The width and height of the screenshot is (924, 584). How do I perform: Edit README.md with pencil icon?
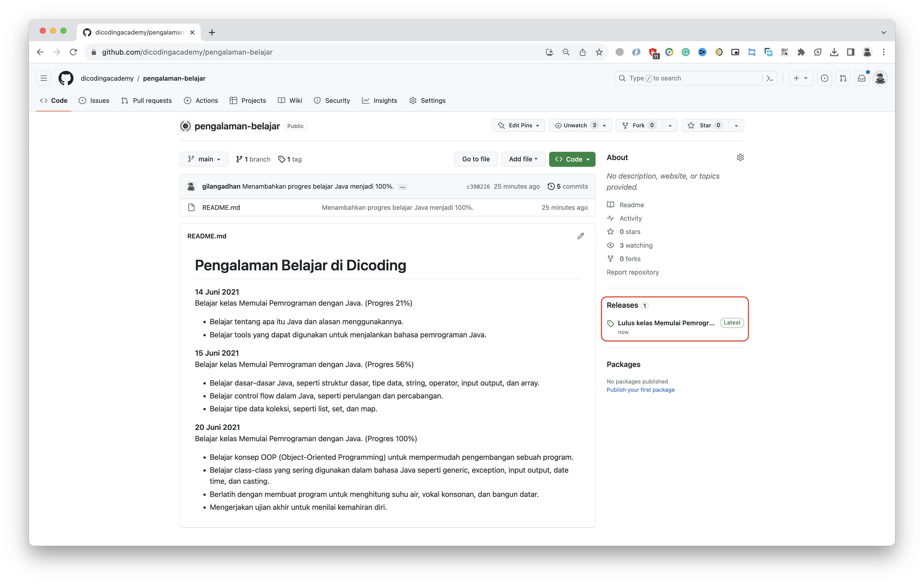pyautogui.click(x=581, y=236)
